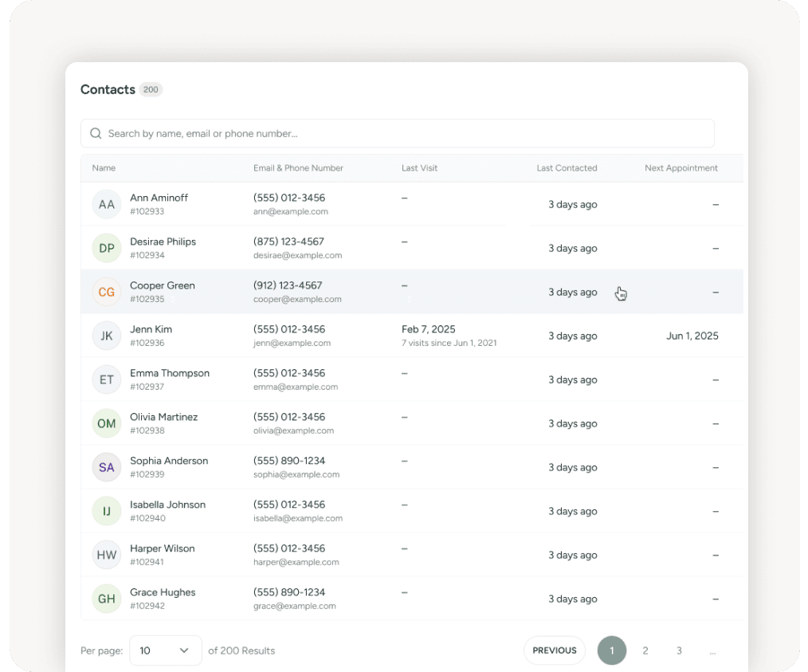Go to page 2 of results
The width and height of the screenshot is (808, 672).
point(645,650)
